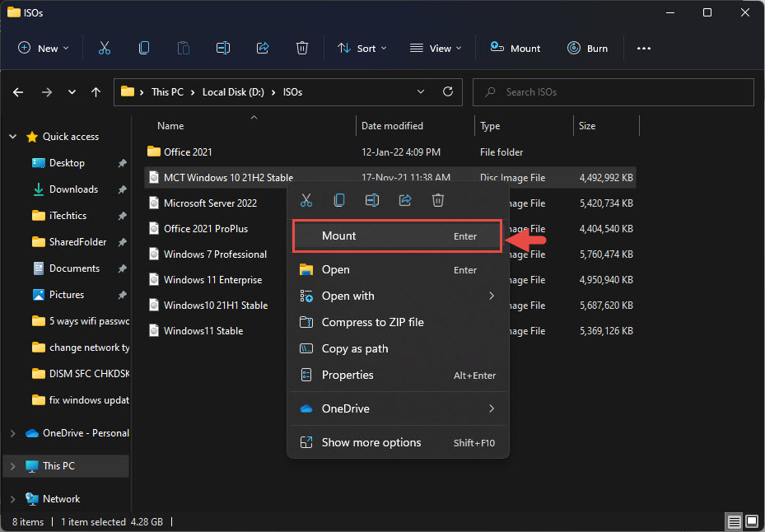765x532 pixels.
Task: Select the Office 2021 ProPlus file
Action: [x=198, y=228]
